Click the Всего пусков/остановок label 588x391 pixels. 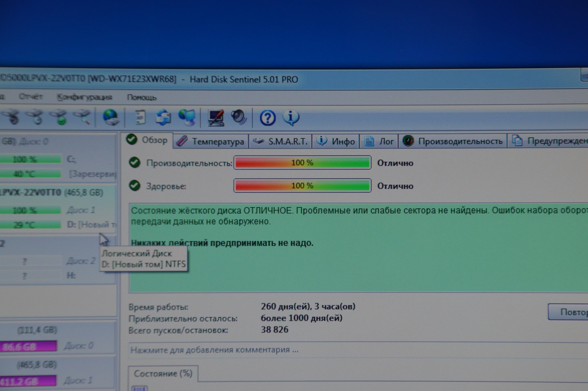click(178, 330)
